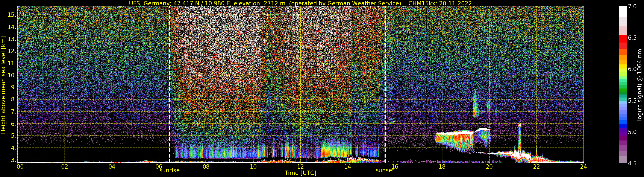Select the 'sunset' label below the time axis

(385, 170)
